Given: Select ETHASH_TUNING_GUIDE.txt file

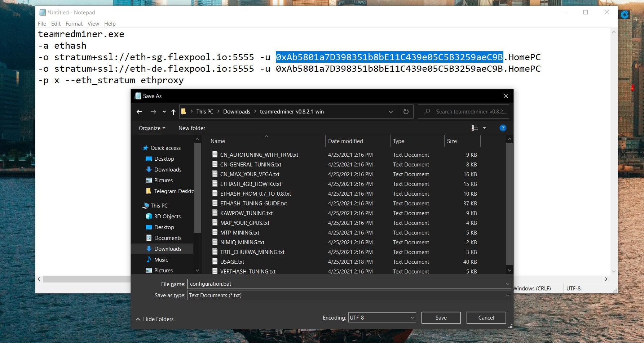Looking at the screenshot, I should click(x=253, y=204).
